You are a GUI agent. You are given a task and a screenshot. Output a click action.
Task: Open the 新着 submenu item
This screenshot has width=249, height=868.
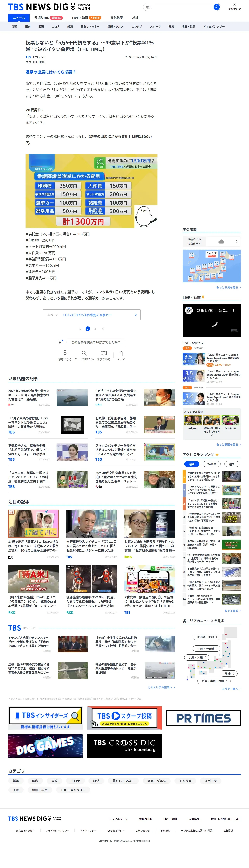click(15, 26)
